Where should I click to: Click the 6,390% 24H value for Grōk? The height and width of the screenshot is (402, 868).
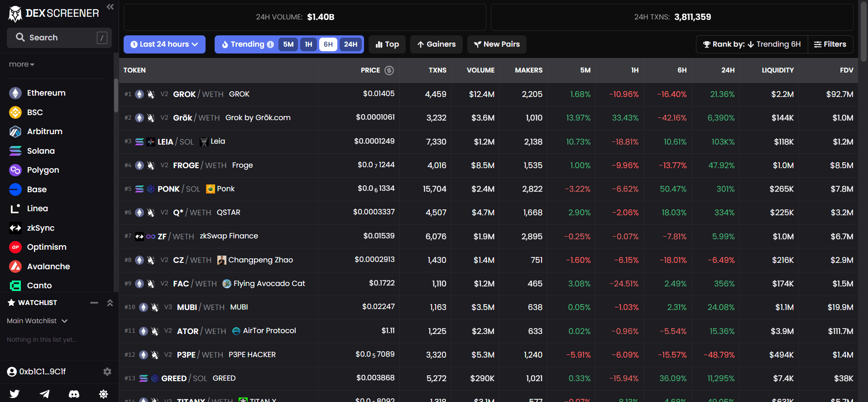(721, 118)
